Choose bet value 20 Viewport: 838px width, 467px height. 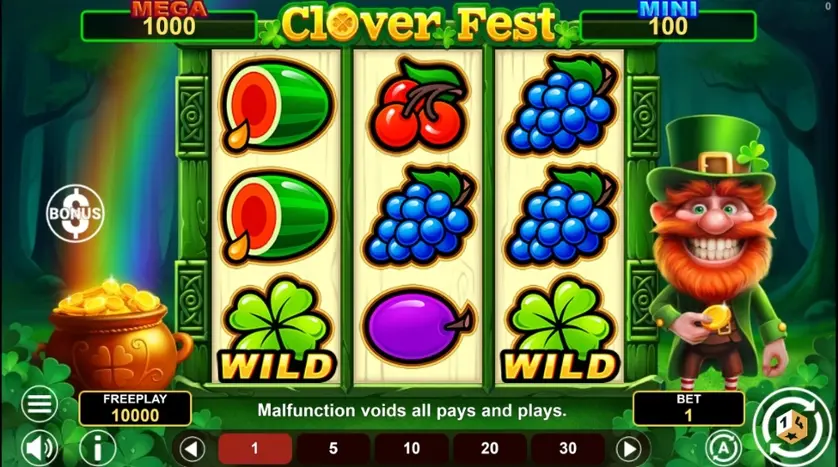point(490,448)
